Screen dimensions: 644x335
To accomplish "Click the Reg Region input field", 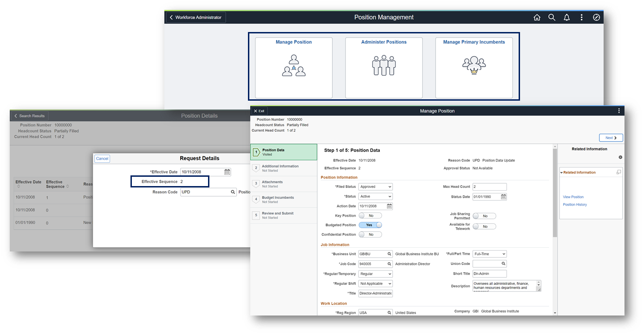I will pos(373,313).
